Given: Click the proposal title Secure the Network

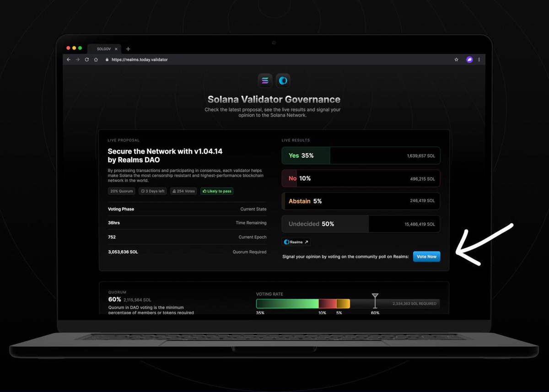Looking at the screenshot, I should pyautogui.click(x=165, y=156).
